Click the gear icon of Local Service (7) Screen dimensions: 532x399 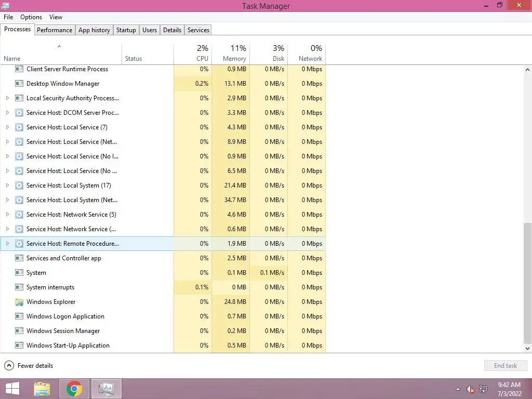pos(19,128)
